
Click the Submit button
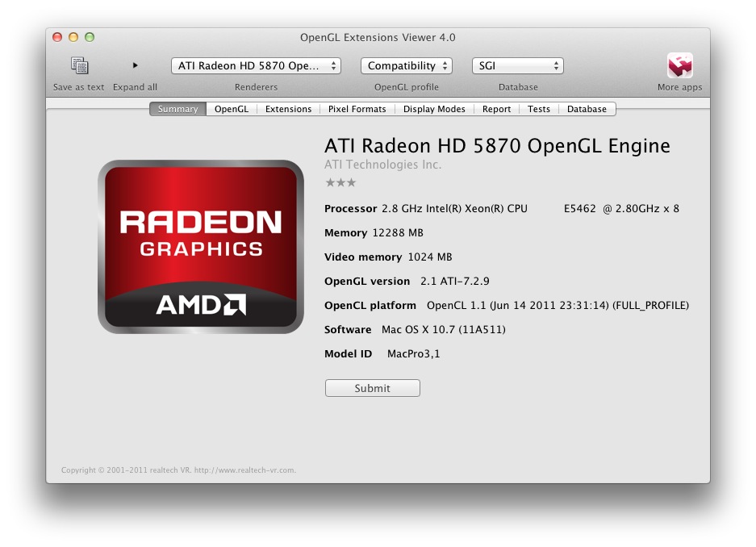tap(372, 388)
